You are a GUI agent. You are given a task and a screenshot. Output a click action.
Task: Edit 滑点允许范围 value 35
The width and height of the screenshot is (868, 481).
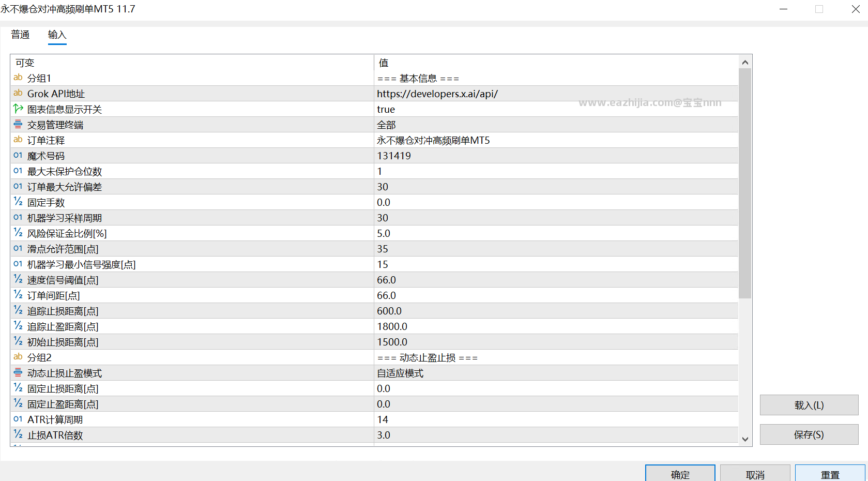coord(556,249)
